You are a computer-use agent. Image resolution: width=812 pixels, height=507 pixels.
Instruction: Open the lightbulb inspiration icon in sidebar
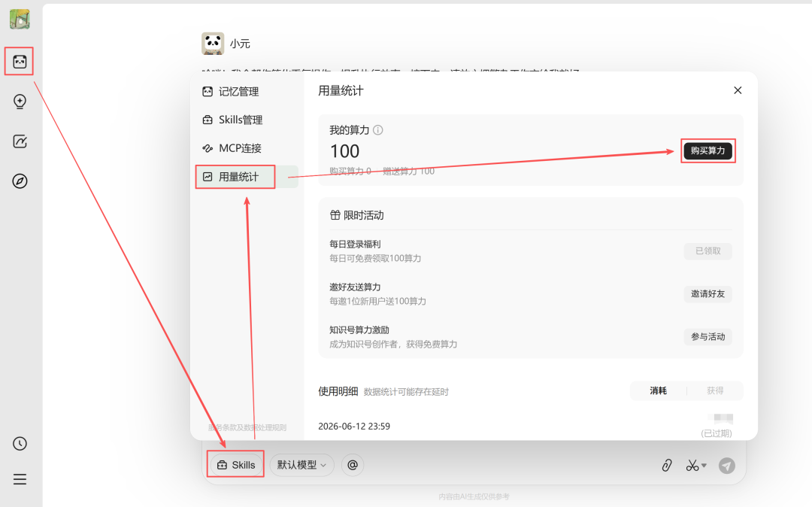coord(20,102)
